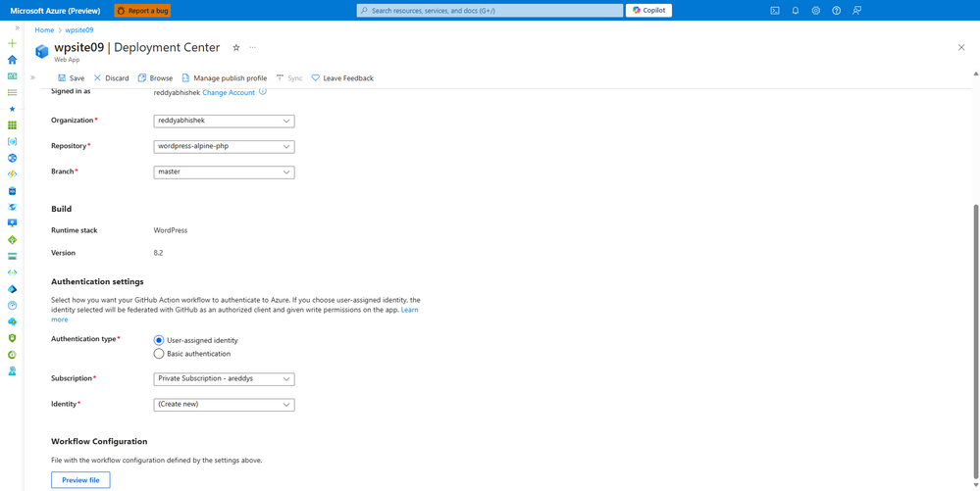Click the 'Workflow Configuration' heading
This screenshot has height=491, width=980.
99,442
